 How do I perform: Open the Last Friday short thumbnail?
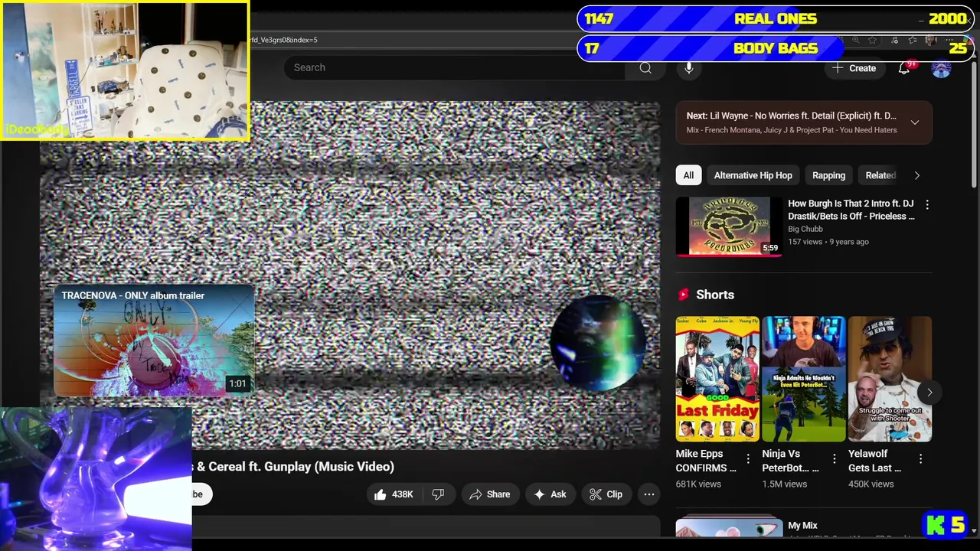tap(717, 379)
